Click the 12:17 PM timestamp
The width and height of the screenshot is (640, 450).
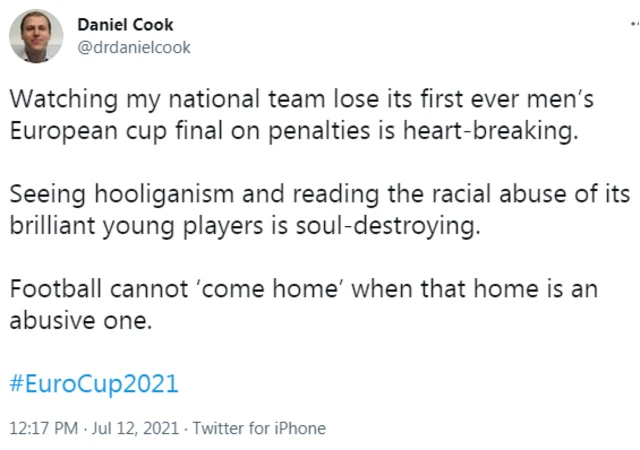[x=43, y=428]
